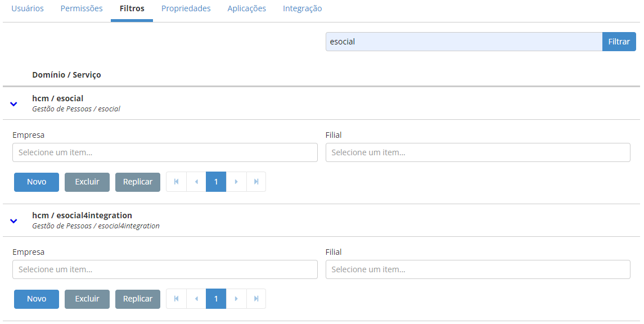Click the next page arrow under hcm/esocial4integration
The image size is (644, 324).
coord(236,298)
